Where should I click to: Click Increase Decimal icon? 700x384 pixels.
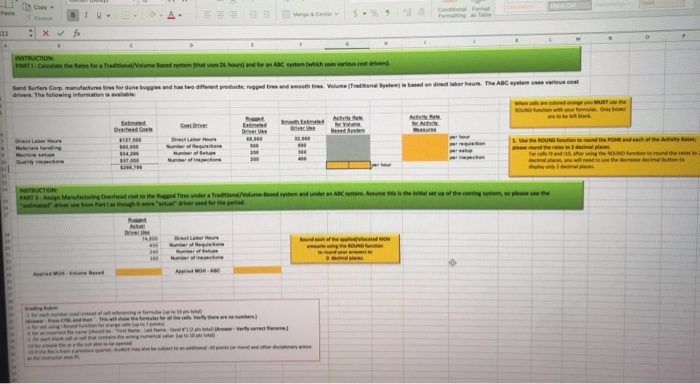coord(407,13)
